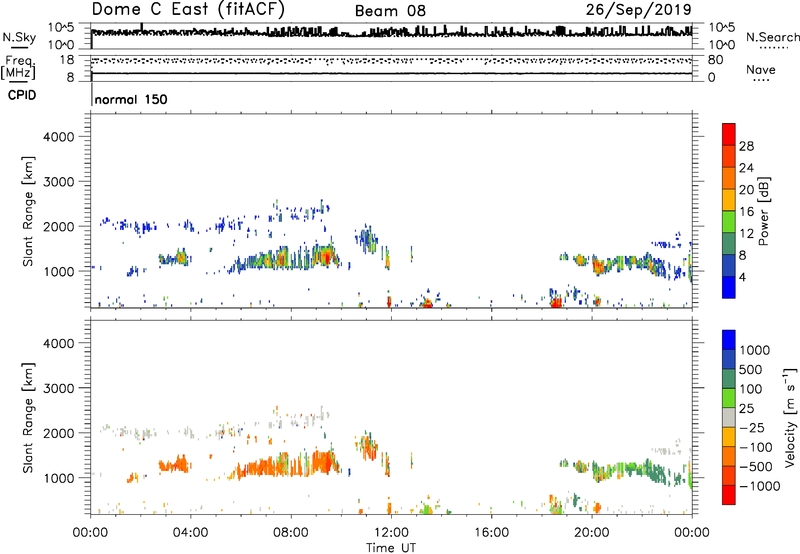The height and width of the screenshot is (554, 800).
Task: Click the "04:00" time tick label
Action: [x=190, y=533]
